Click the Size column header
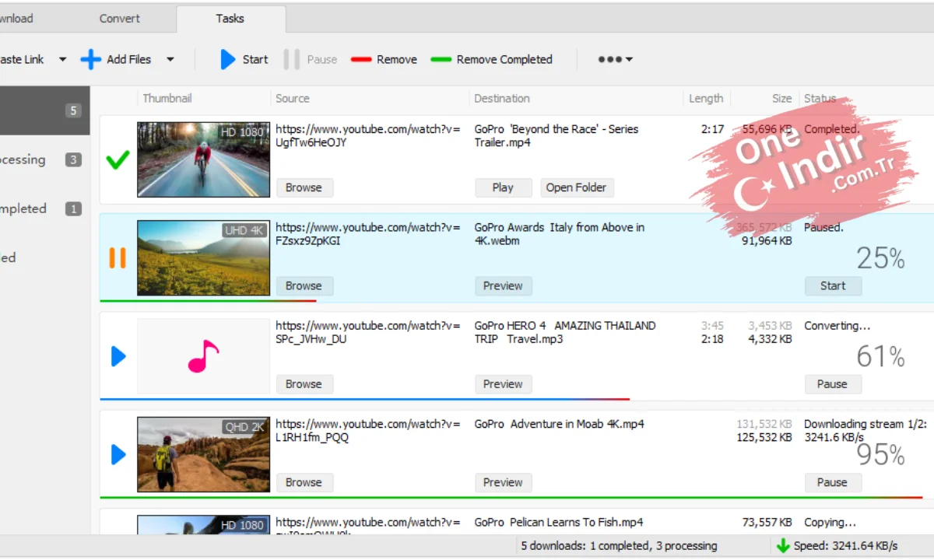 click(x=781, y=98)
